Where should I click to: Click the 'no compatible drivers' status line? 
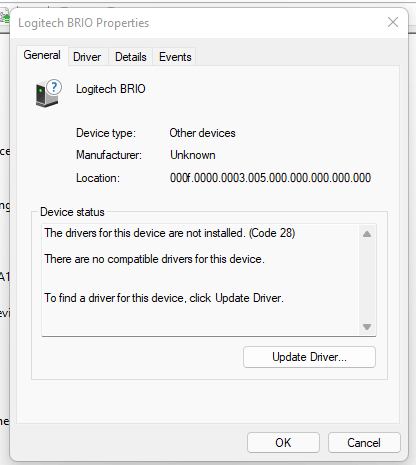[x=154, y=259]
